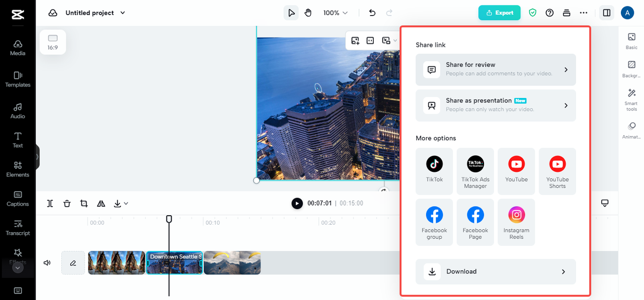Open the three-dot more menu
Viewport: 644px width, 300px height.
(x=584, y=13)
